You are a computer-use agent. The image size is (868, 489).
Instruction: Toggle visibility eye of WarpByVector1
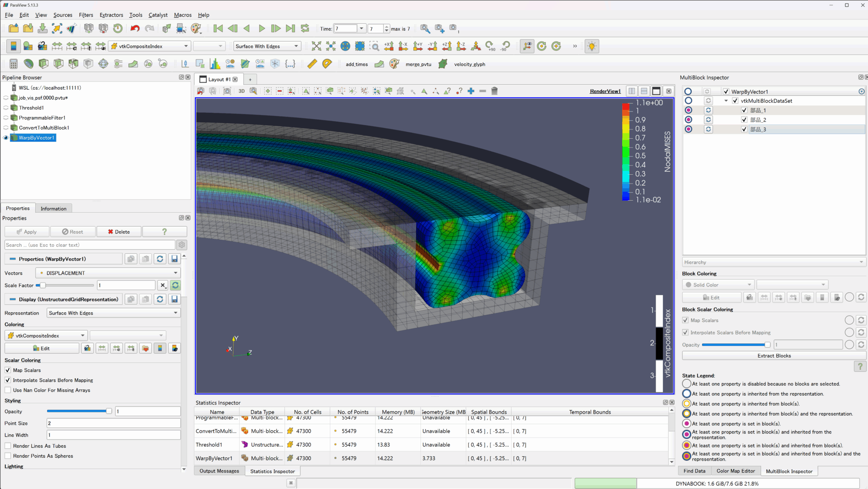tap(6, 138)
